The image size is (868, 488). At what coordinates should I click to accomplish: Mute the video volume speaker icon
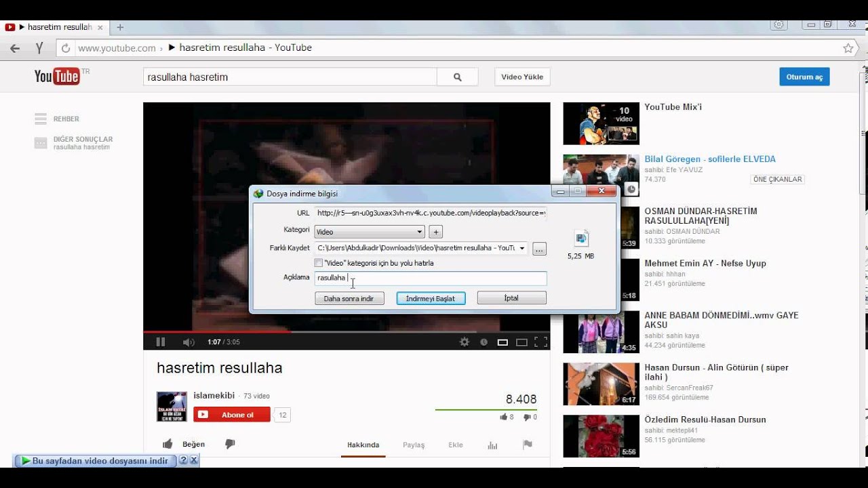pyautogui.click(x=189, y=342)
